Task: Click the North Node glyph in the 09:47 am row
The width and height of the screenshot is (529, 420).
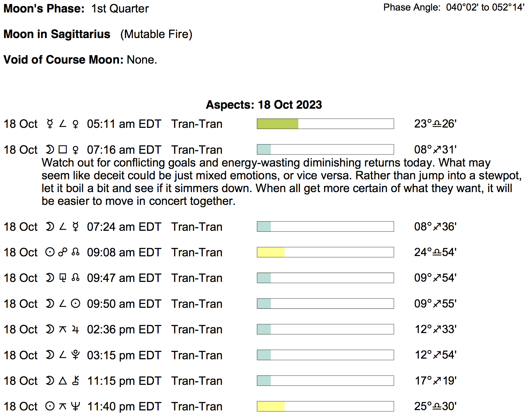Action: pos(75,278)
